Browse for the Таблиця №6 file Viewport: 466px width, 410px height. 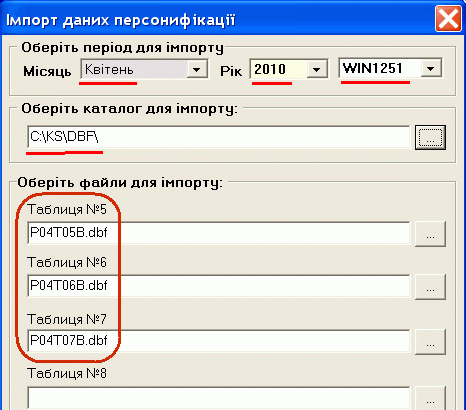pos(430,287)
